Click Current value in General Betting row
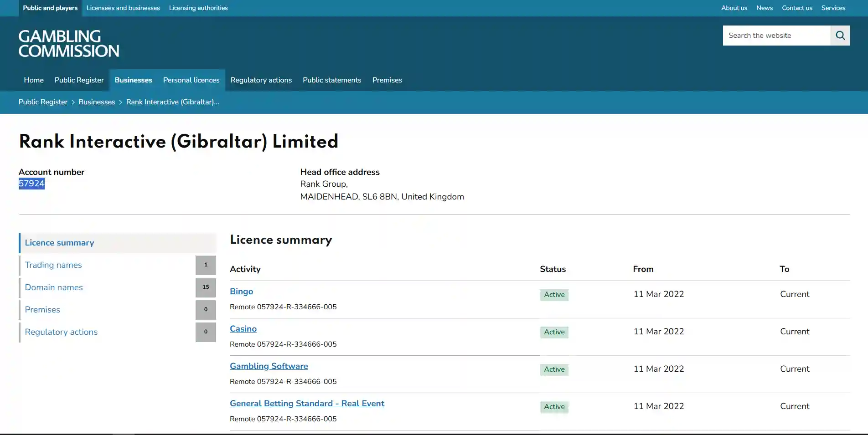The height and width of the screenshot is (435, 868). [795, 406]
